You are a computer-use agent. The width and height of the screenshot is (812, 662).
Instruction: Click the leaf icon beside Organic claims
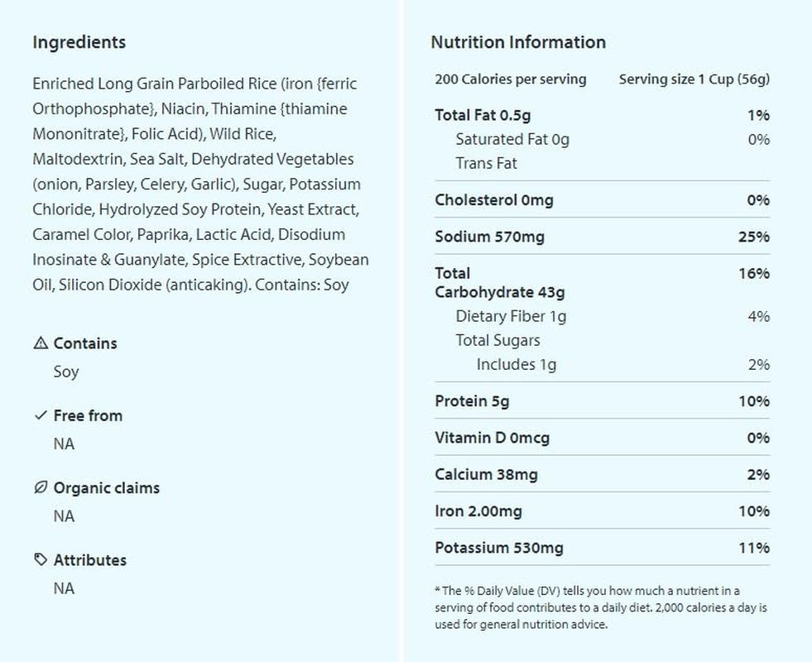[x=41, y=487]
